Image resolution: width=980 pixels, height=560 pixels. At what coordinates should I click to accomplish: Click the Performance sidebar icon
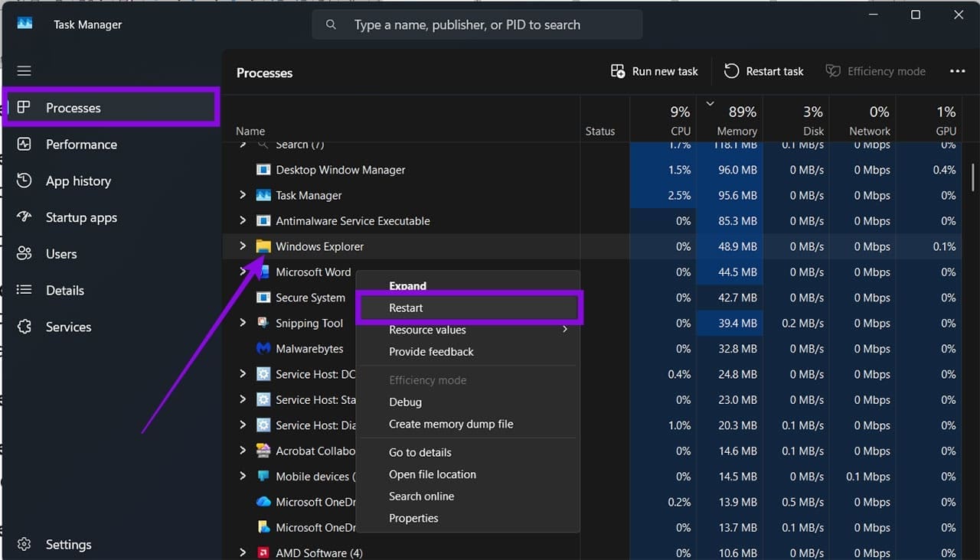(x=24, y=144)
